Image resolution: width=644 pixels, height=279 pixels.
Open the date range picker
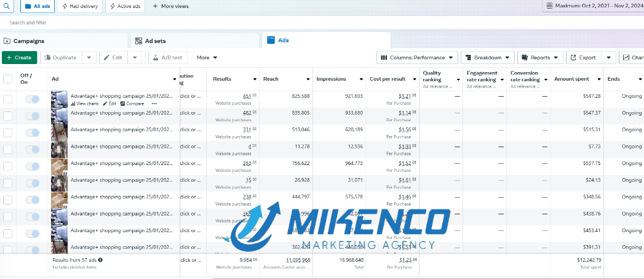(593, 6)
